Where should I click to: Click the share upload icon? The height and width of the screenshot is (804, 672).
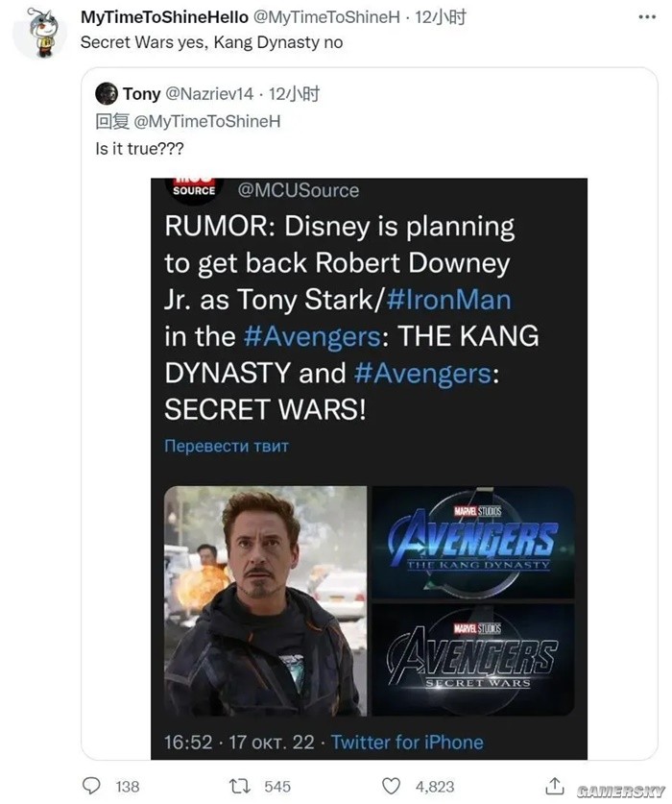click(554, 785)
